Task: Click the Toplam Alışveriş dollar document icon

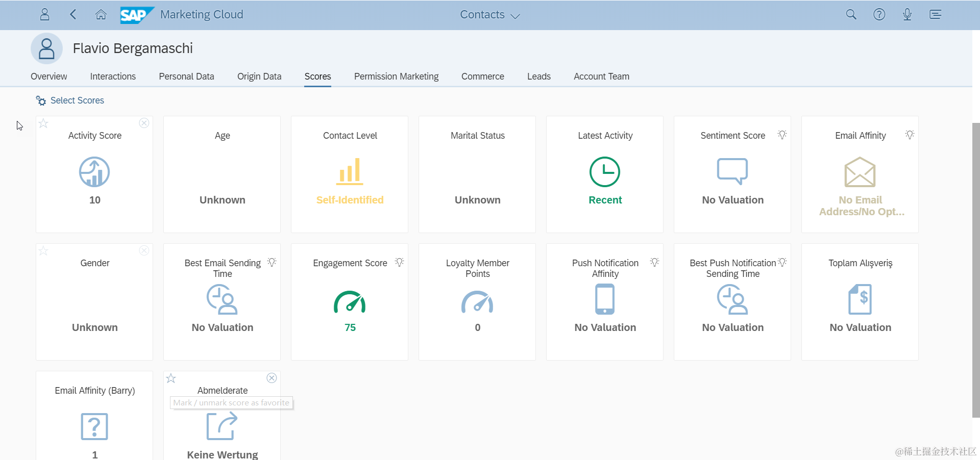Action: (x=860, y=299)
